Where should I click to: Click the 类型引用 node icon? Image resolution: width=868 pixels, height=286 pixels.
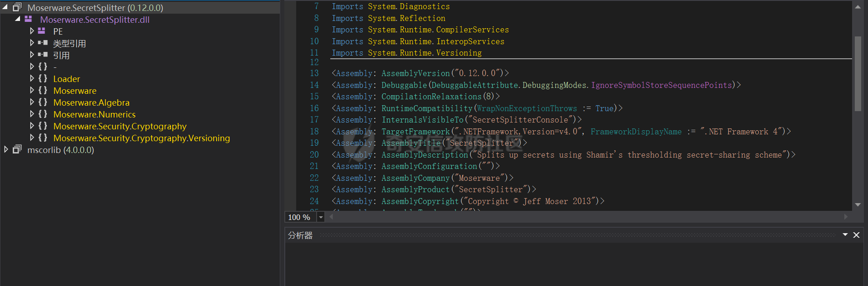coord(43,43)
